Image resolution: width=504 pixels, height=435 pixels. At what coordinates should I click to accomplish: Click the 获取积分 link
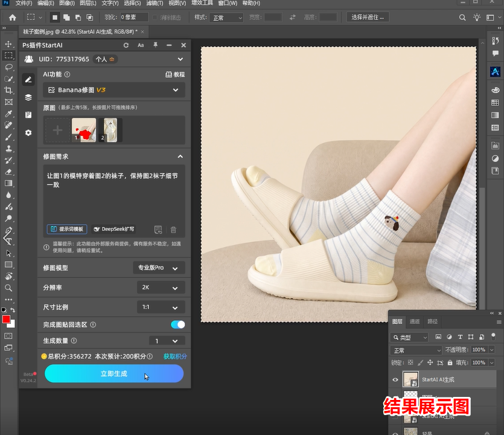click(175, 356)
